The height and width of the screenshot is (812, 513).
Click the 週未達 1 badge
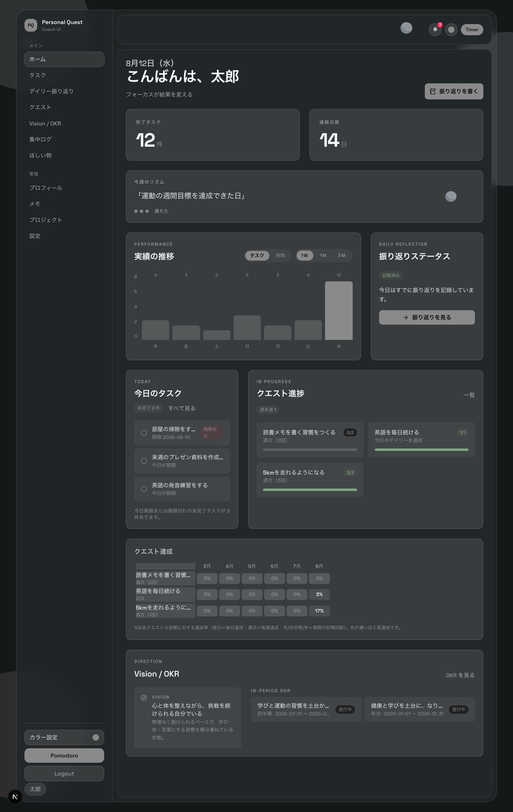268,410
